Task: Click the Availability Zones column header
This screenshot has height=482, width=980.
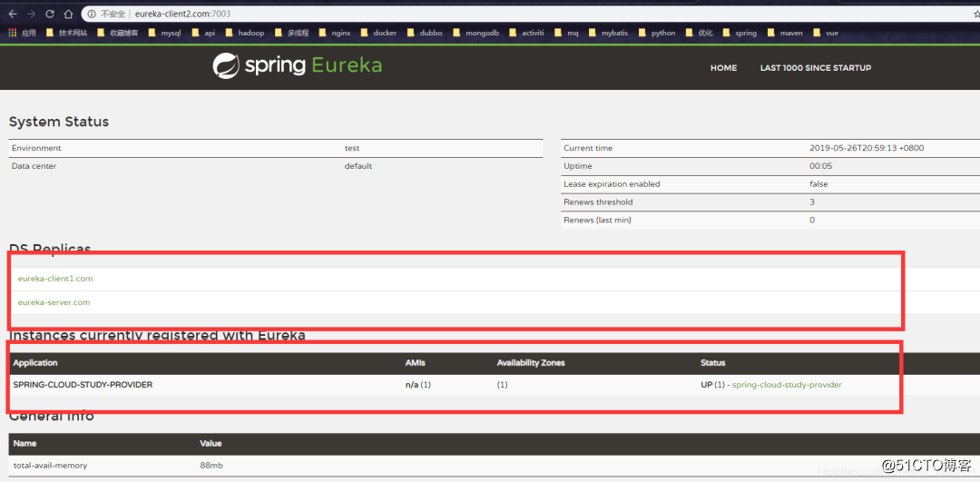Action: point(531,362)
